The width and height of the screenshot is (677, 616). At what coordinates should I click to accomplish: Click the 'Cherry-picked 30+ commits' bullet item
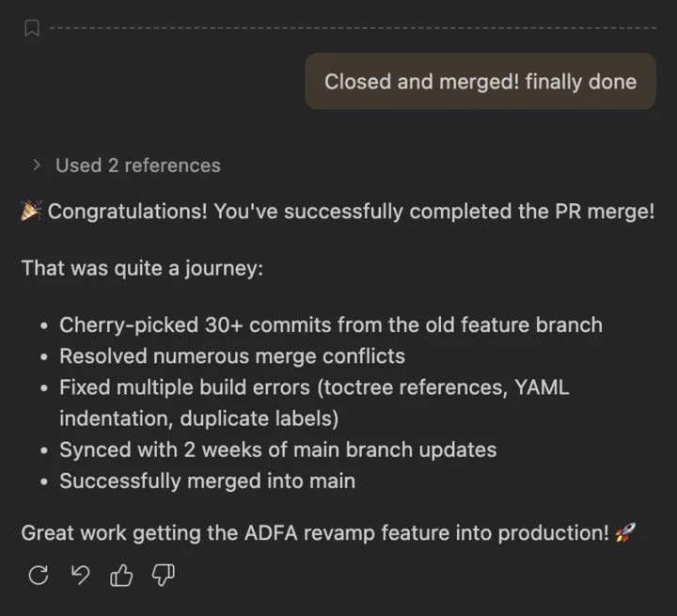tap(330, 325)
